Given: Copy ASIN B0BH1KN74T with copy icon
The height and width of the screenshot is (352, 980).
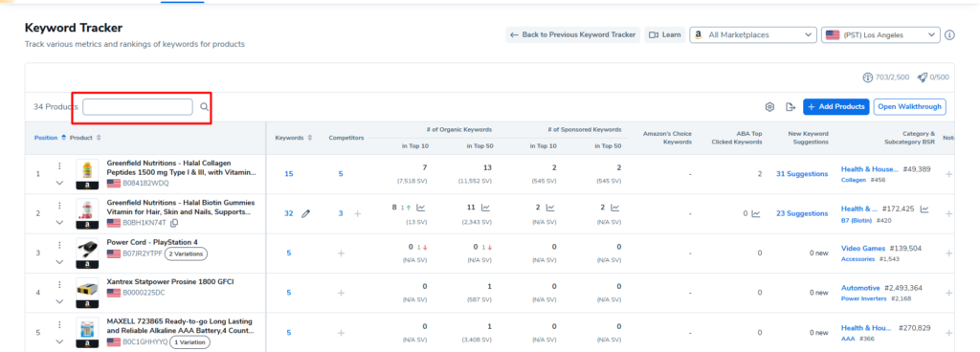Looking at the screenshot, I should (x=174, y=223).
